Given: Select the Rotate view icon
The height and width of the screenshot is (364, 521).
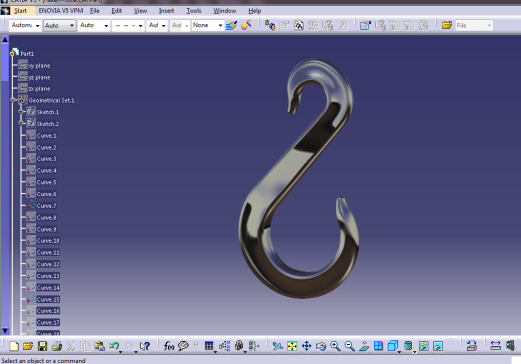Looking at the screenshot, I should pyautogui.click(x=321, y=346).
